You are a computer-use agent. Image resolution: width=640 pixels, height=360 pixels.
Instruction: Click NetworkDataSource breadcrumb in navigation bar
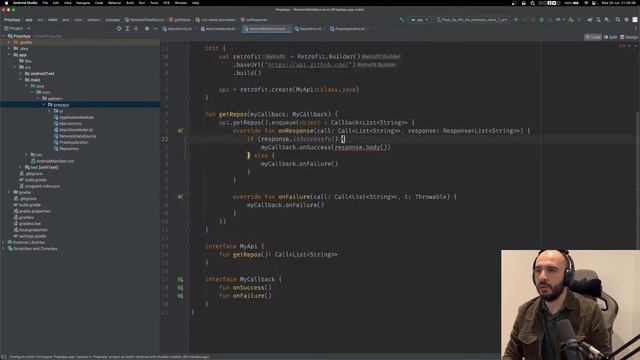(x=144, y=20)
